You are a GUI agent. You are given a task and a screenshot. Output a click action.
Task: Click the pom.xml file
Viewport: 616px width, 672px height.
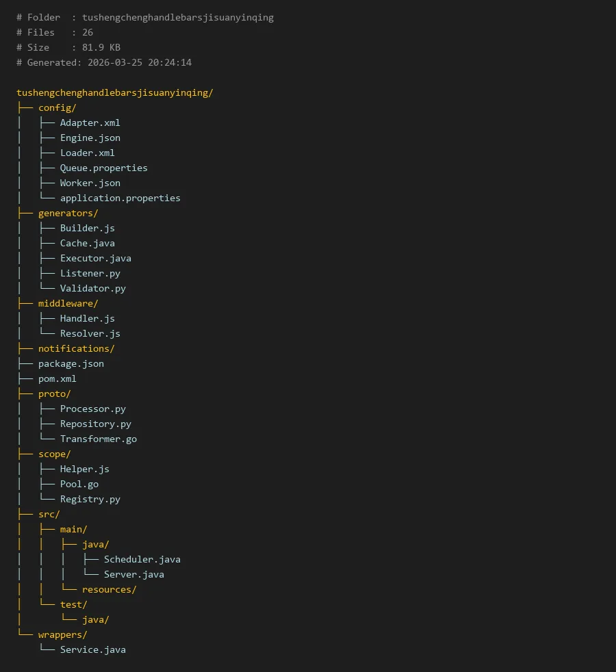(57, 378)
